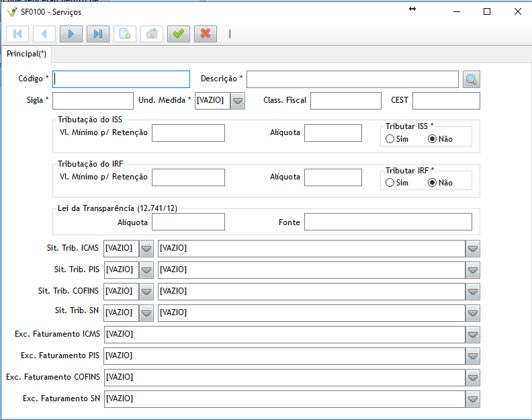532x420 pixels.
Task: Create new record document icon
Action: (x=125, y=34)
